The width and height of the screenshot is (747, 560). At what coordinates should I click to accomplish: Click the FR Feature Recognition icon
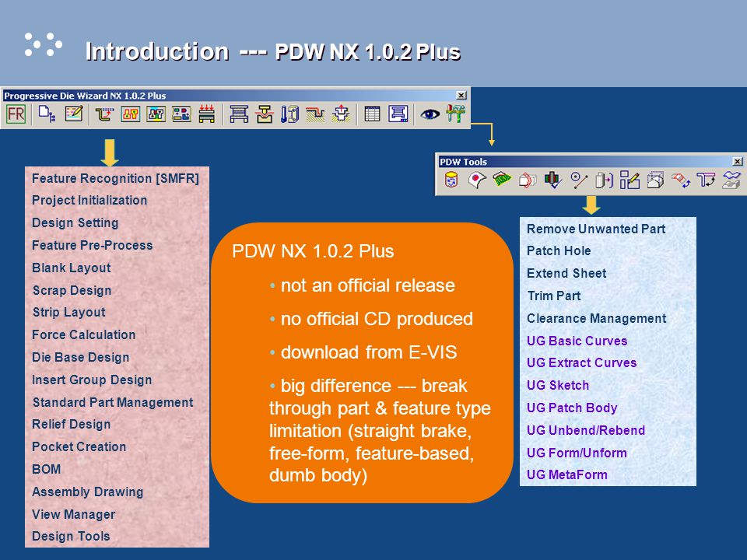[16, 114]
